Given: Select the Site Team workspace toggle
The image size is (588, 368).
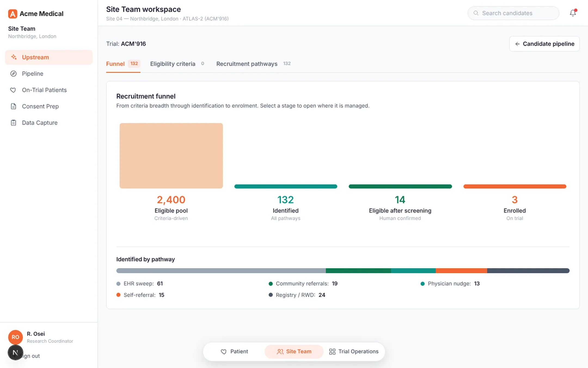Looking at the screenshot, I should (294, 351).
